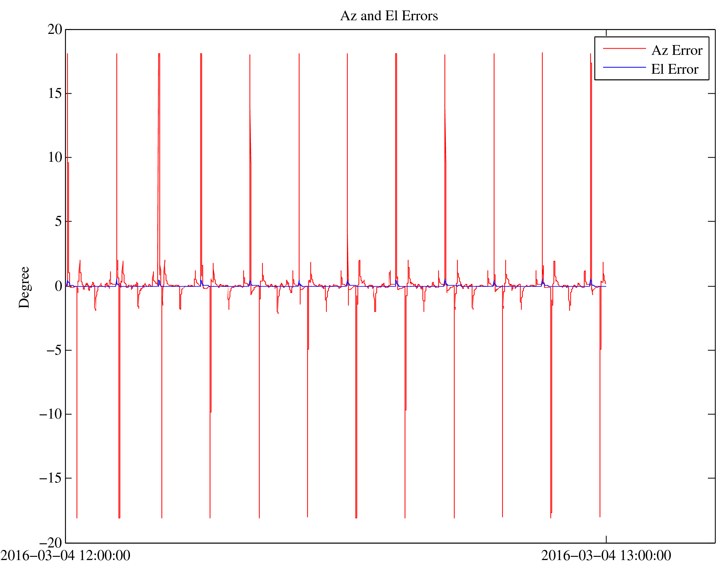Click the y-axis tick label −5
The height and width of the screenshot is (588, 725).
(54, 350)
